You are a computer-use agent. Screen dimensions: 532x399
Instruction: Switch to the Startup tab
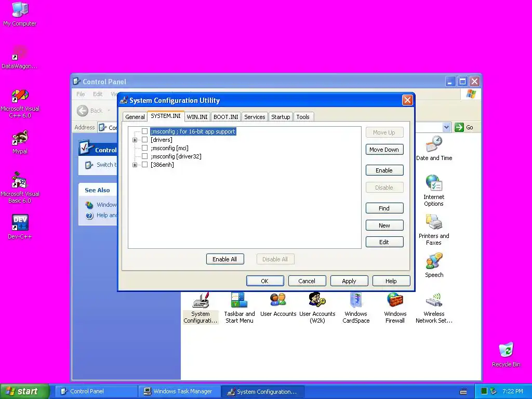pyautogui.click(x=281, y=117)
